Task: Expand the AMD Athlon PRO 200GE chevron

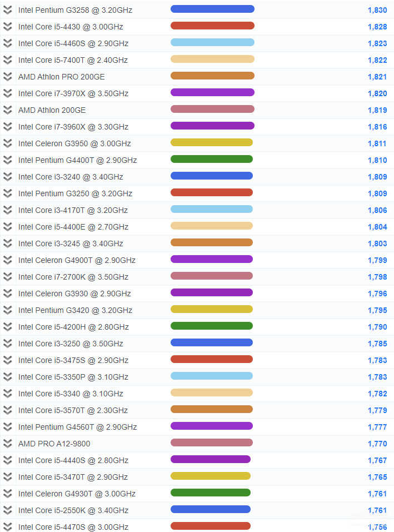Action: coord(7,76)
